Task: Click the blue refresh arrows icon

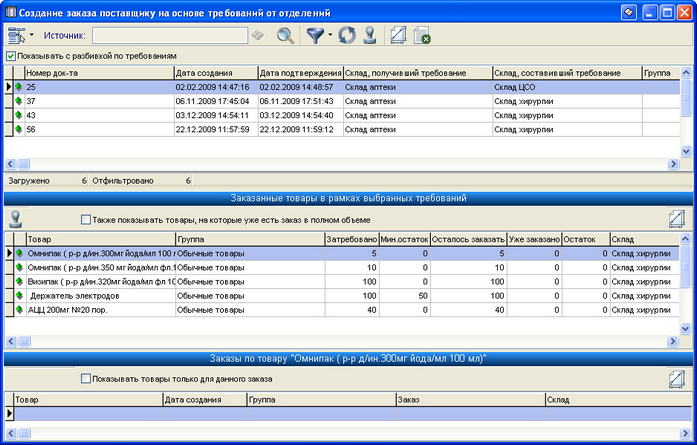Action: pos(347,36)
